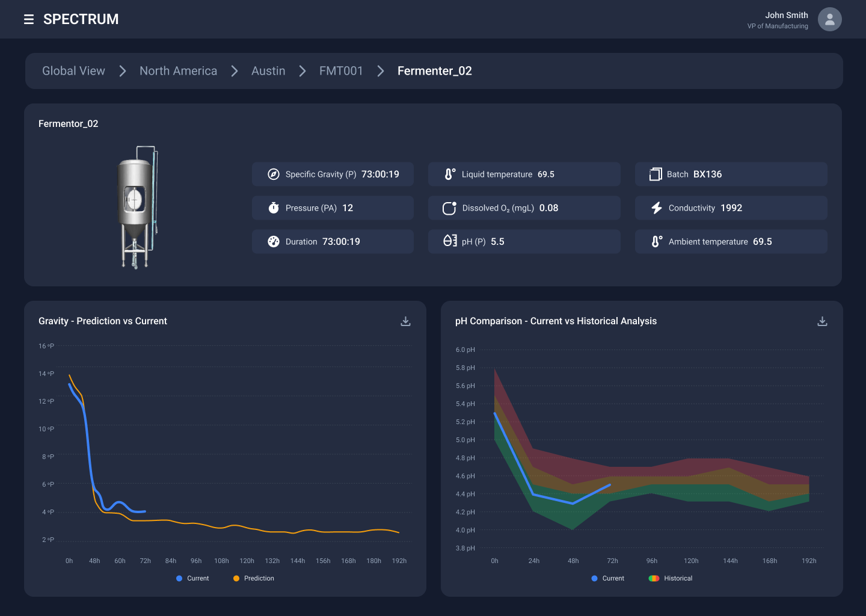Click the Dissolved O2 meter icon
866x616 pixels.
[449, 208]
